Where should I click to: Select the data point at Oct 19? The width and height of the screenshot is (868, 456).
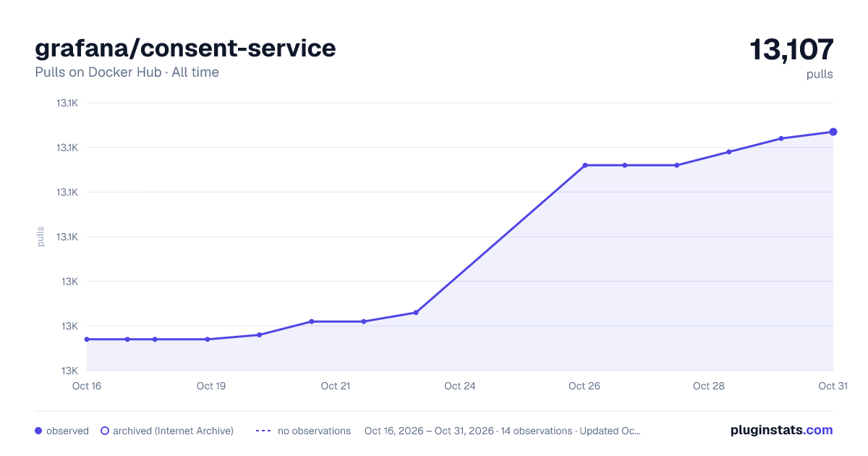208,339
